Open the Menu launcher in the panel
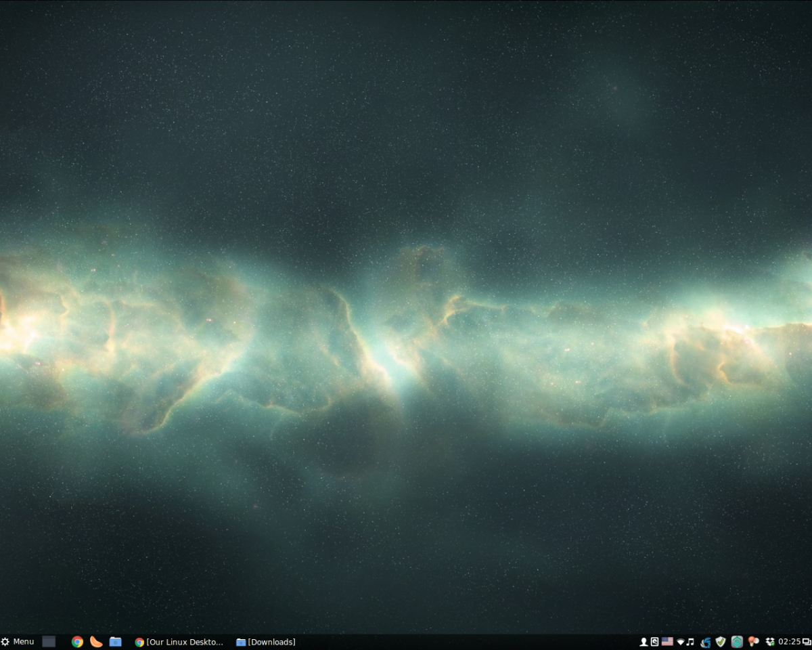This screenshot has width=812, height=650. pyautogui.click(x=18, y=641)
